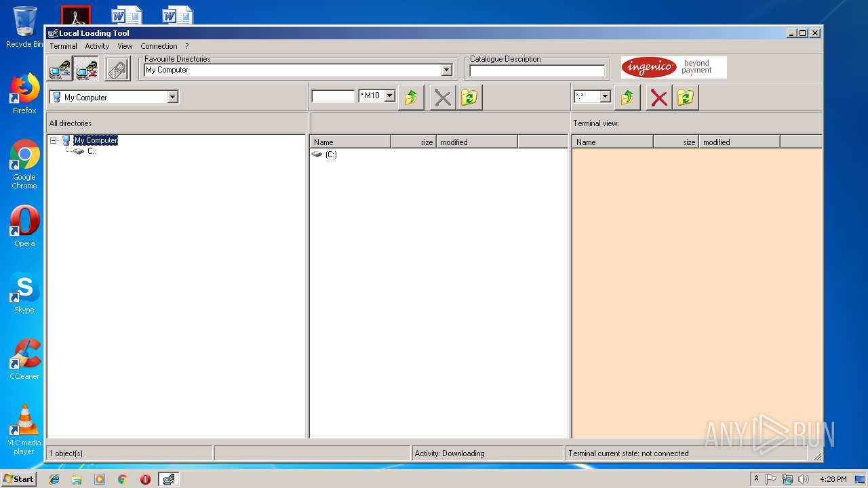Refresh the terminal view folder icon

pos(686,98)
